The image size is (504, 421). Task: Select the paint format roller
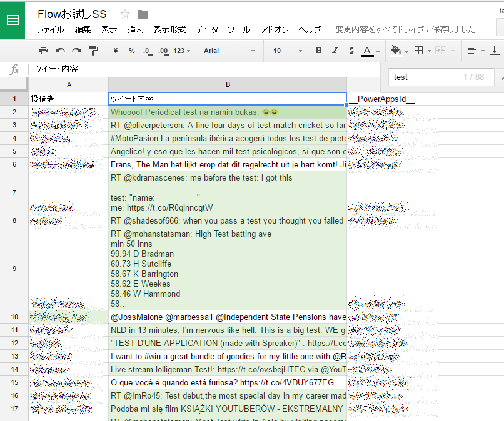point(93,51)
